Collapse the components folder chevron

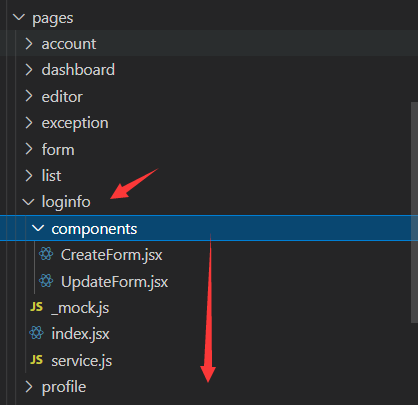38,228
